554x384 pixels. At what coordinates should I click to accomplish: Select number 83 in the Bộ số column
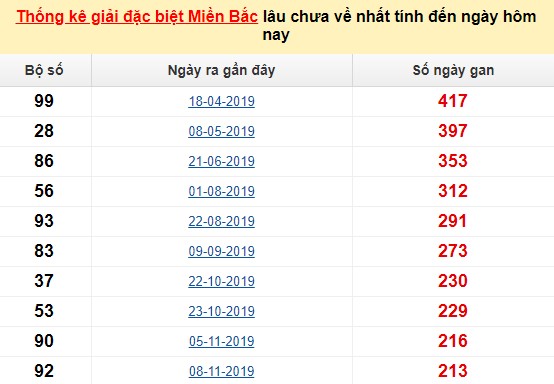click(44, 251)
